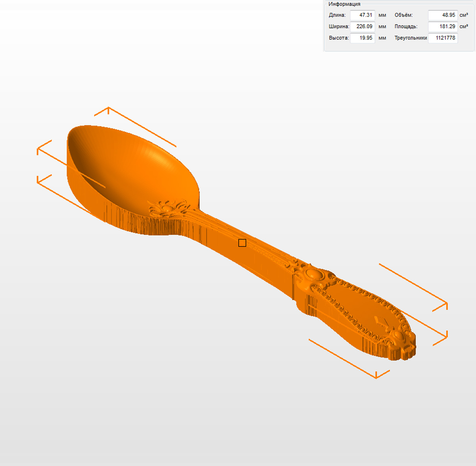Click the oval medallion ornament on the handle
This screenshot has width=476, height=466.
point(313,274)
